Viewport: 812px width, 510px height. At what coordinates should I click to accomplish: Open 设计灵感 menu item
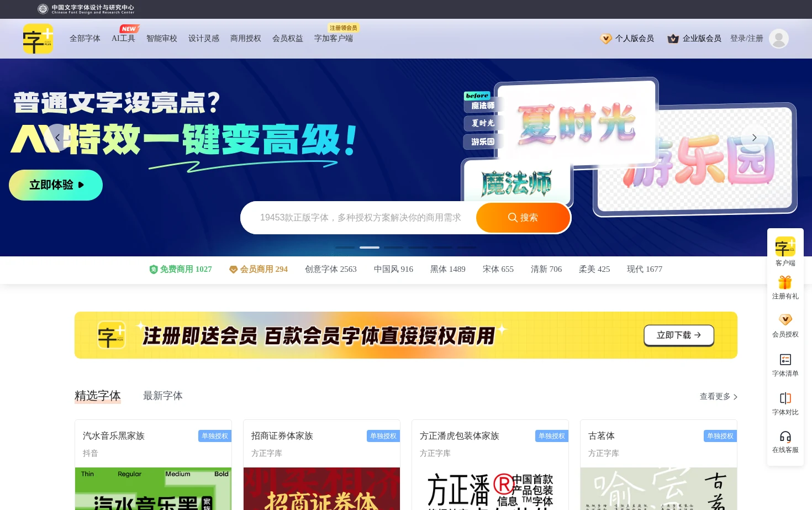click(204, 38)
